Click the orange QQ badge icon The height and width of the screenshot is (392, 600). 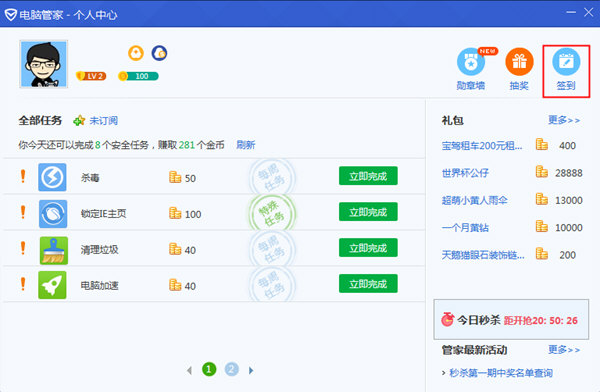(136, 53)
